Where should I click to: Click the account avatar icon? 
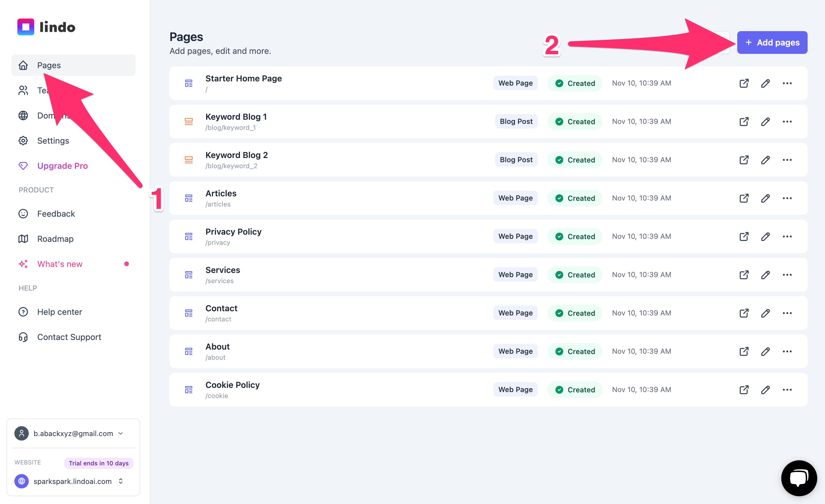tap(22, 433)
